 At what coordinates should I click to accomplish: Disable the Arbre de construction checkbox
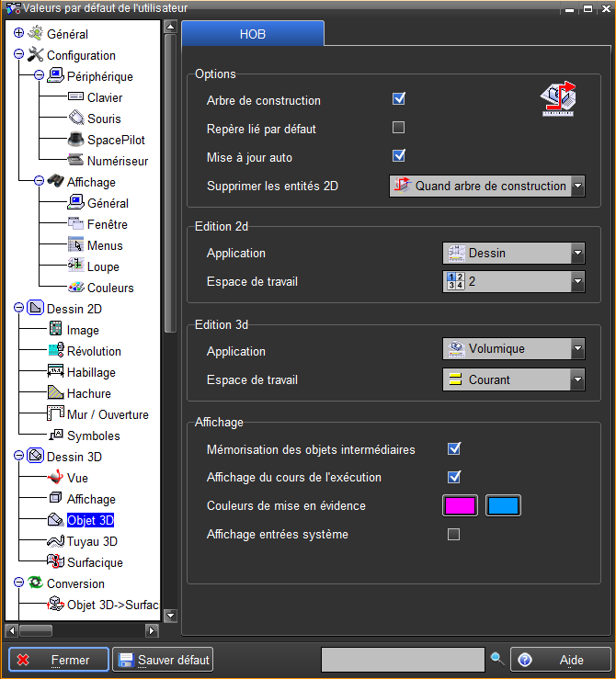399,99
